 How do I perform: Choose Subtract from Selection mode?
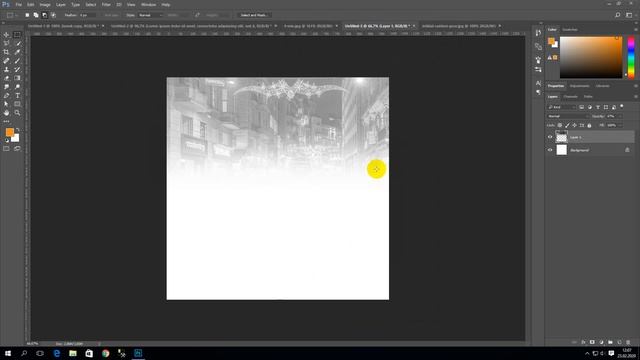(x=44, y=15)
